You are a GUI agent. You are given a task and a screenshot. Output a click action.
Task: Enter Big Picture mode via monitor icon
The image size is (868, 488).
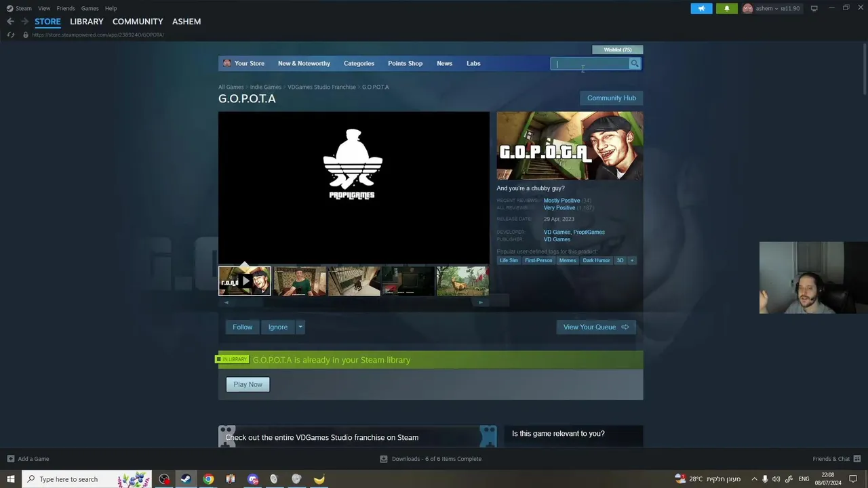click(814, 8)
